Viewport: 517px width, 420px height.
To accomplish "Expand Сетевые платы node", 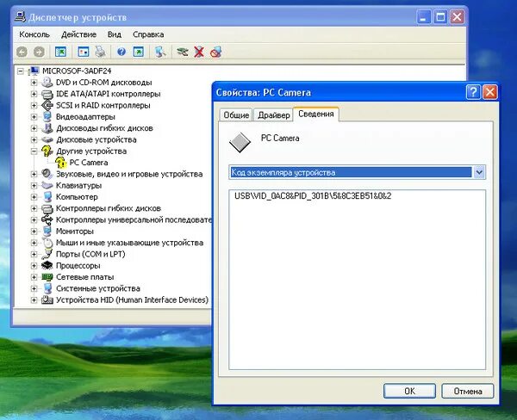I will click(34, 277).
